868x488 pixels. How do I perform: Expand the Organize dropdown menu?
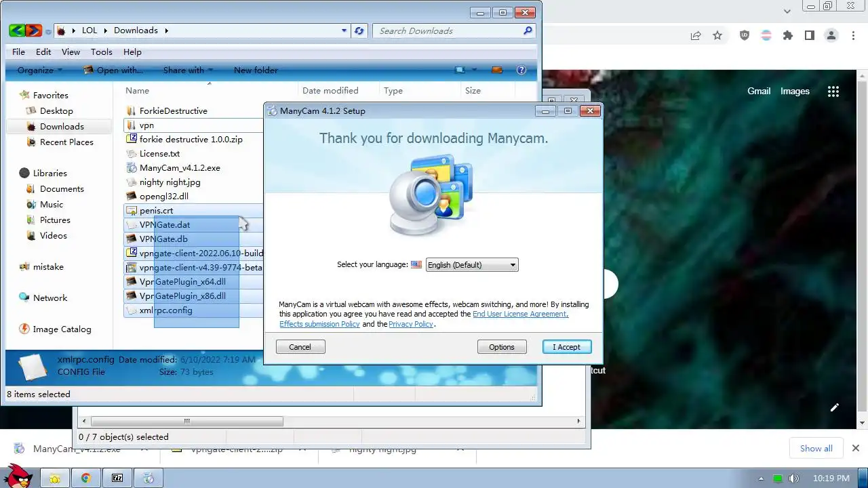(40, 70)
